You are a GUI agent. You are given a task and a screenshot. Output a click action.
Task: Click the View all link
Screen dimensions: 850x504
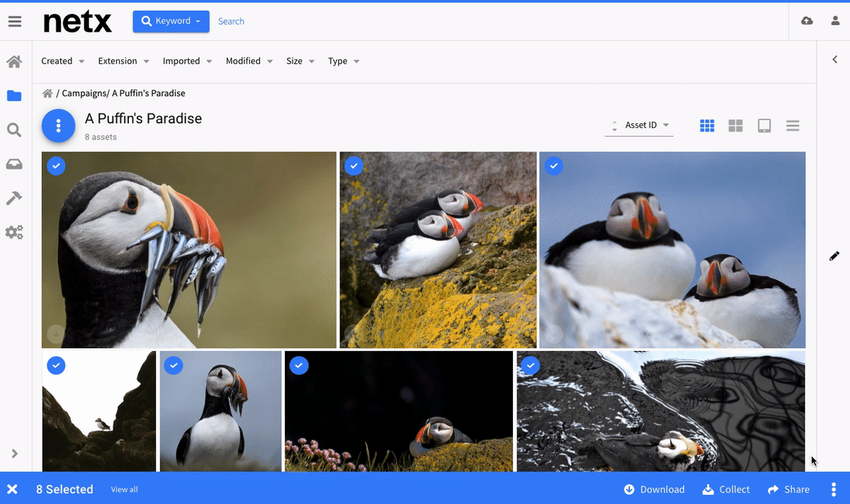coord(125,490)
